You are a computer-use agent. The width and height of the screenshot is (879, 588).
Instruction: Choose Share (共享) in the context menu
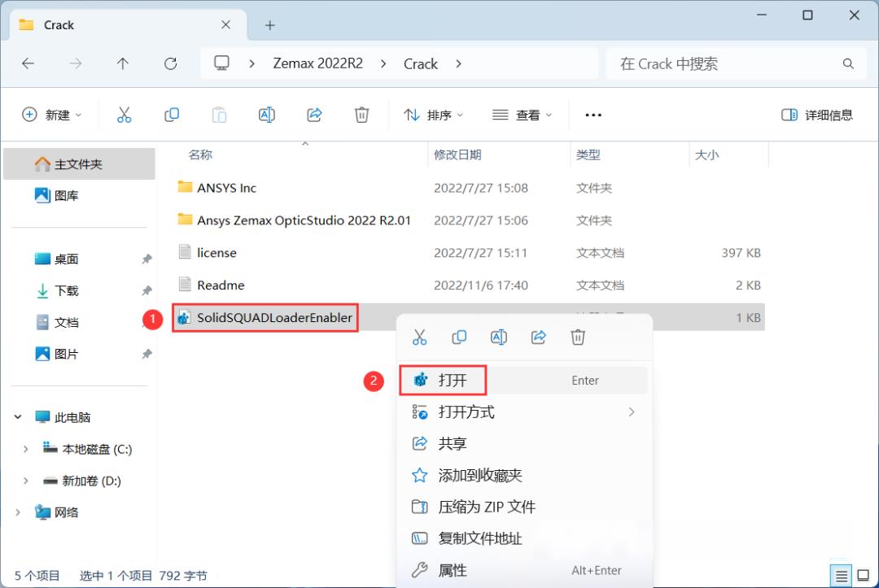(x=523, y=443)
